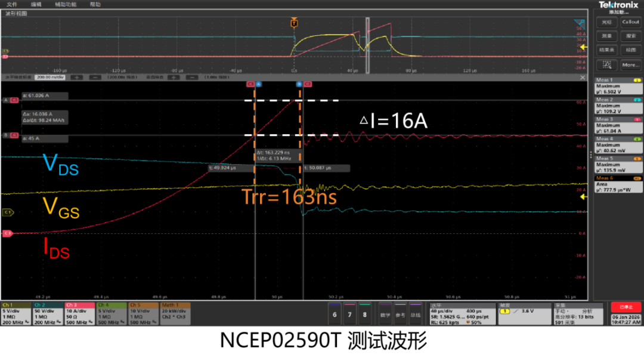Open the 文件 (File) menu
This screenshot has width=644, height=358.
(11, 4)
